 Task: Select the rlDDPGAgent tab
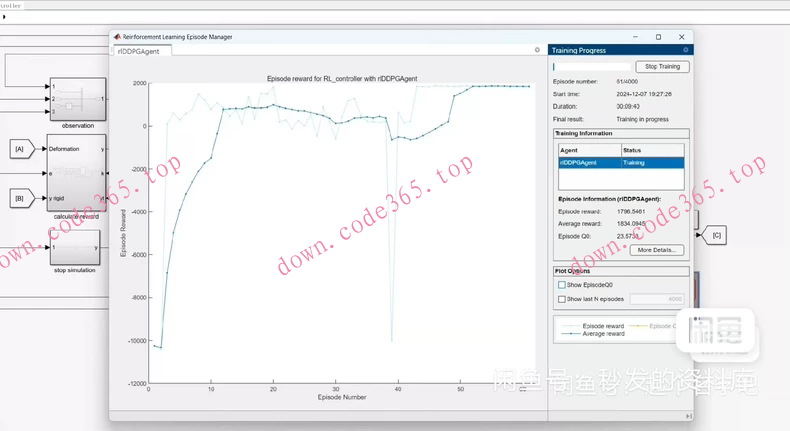[x=139, y=51]
